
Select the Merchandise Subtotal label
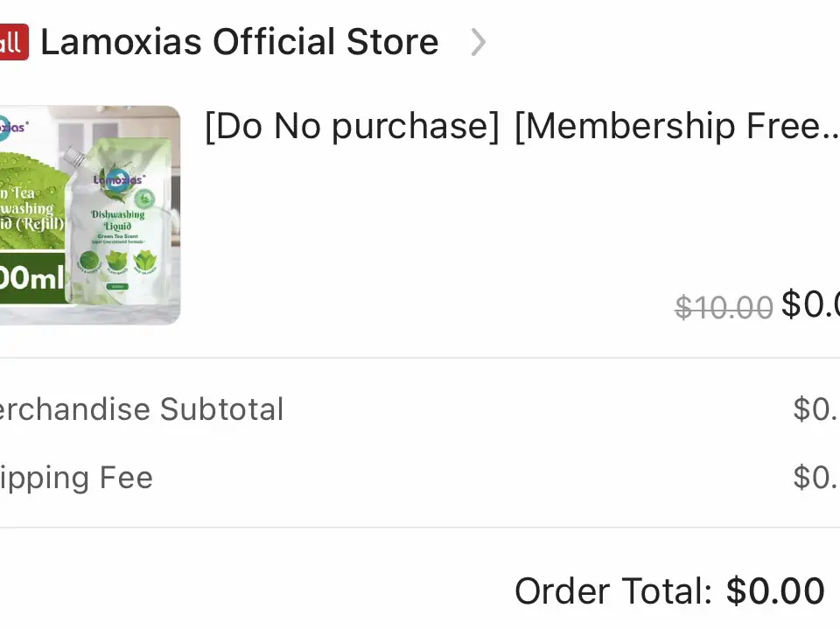coord(140,409)
